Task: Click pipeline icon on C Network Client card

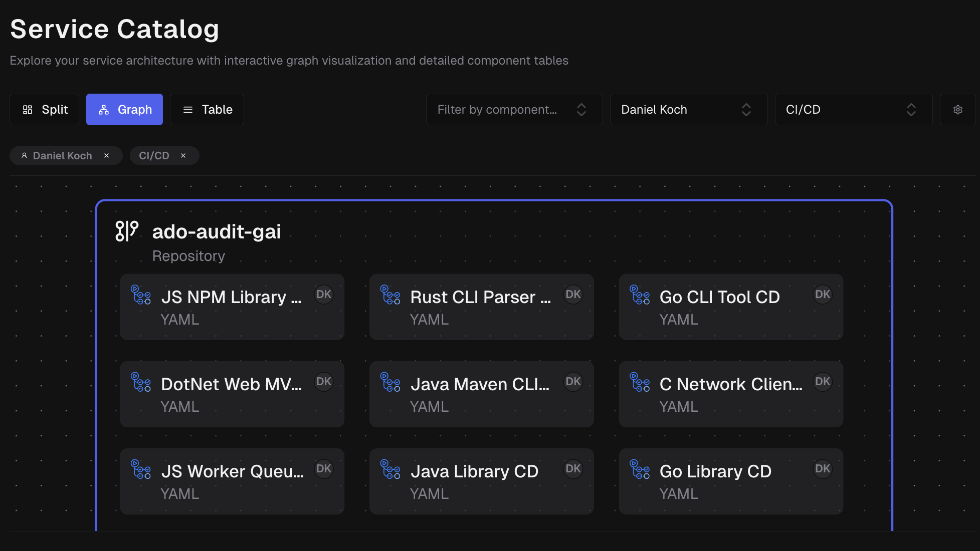Action: click(640, 382)
